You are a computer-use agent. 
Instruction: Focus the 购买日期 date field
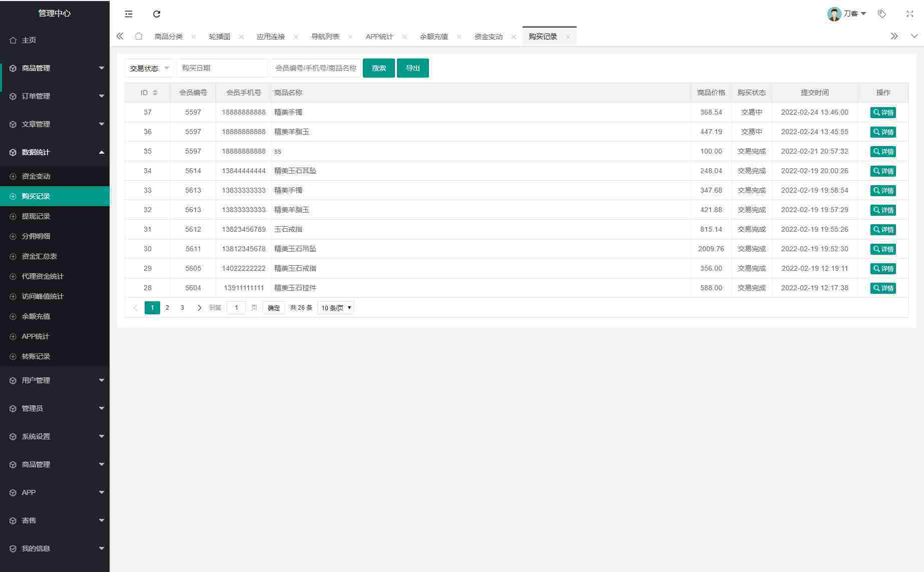pos(222,68)
